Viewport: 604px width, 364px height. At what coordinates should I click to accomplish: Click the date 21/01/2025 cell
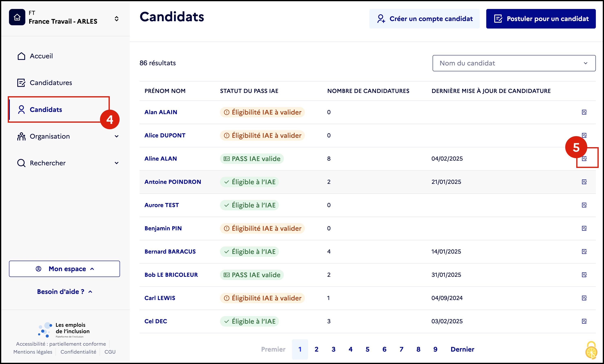click(x=446, y=182)
